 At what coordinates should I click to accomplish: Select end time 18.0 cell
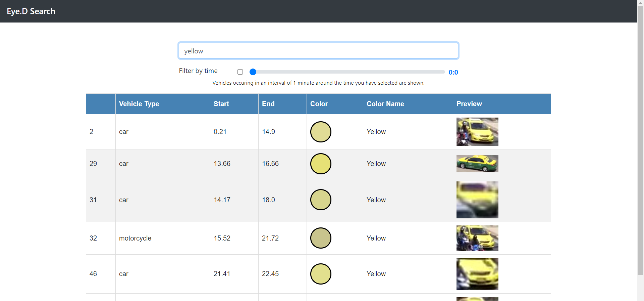point(282,200)
